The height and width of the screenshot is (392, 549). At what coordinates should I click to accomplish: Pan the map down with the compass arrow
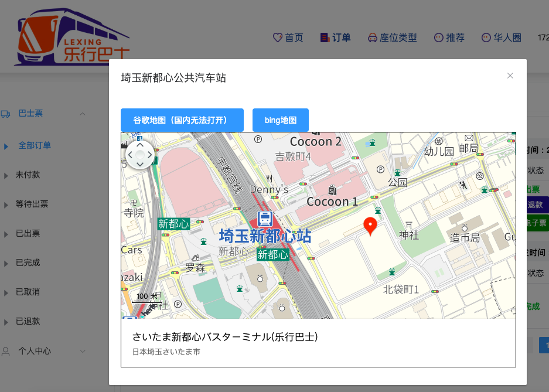coord(139,164)
